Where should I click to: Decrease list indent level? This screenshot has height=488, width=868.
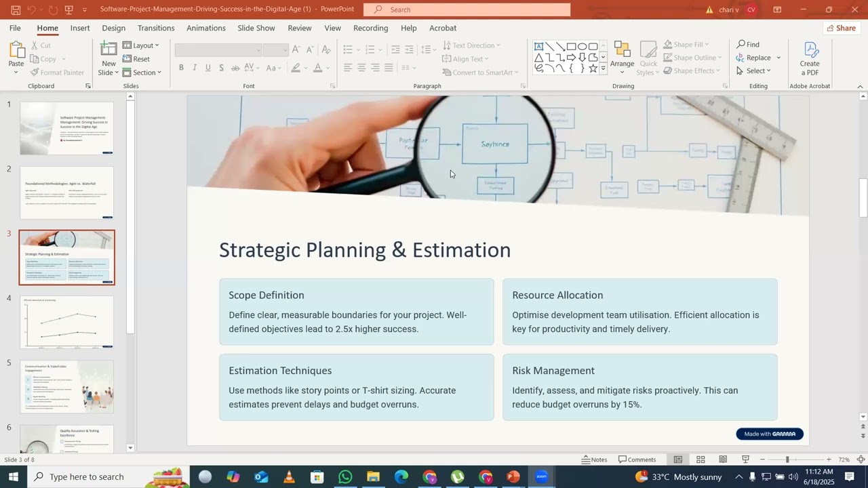[x=396, y=49]
